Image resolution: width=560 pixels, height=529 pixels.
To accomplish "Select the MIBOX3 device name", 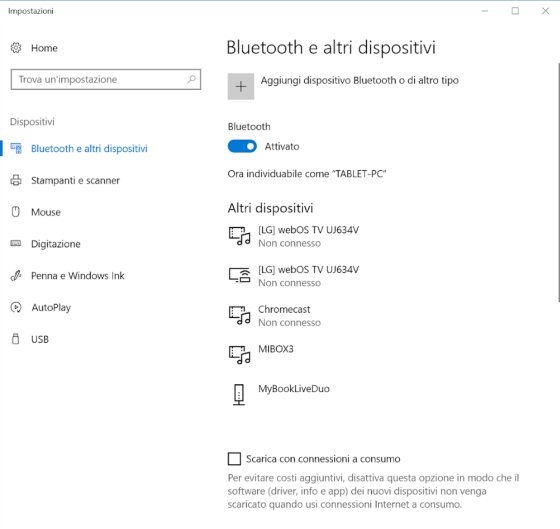I will (x=276, y=349).
